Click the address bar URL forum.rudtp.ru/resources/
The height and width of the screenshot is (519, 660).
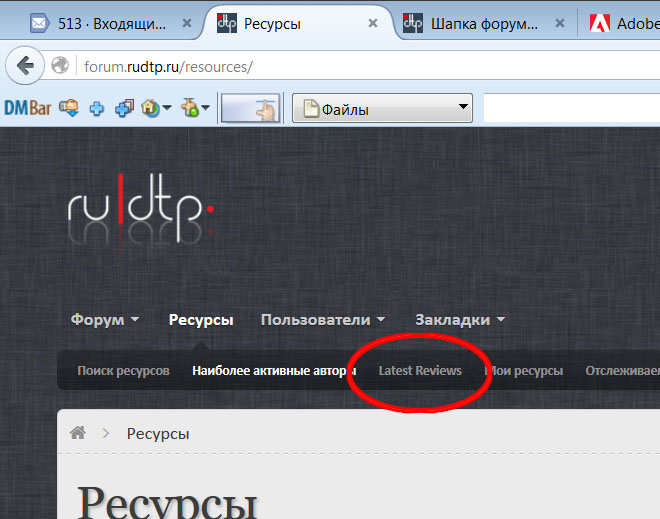point(168,67)
